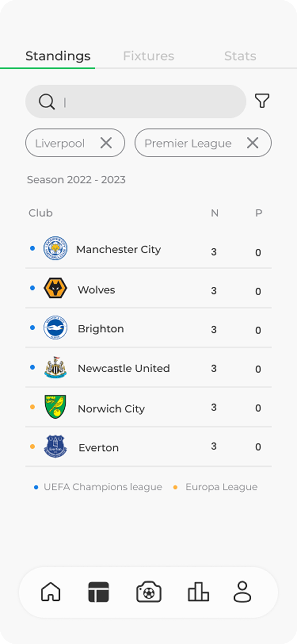Viewport: 297px width, 644px height.
Task: Switch to the Fixtures tab
Action: pos(148,56)
